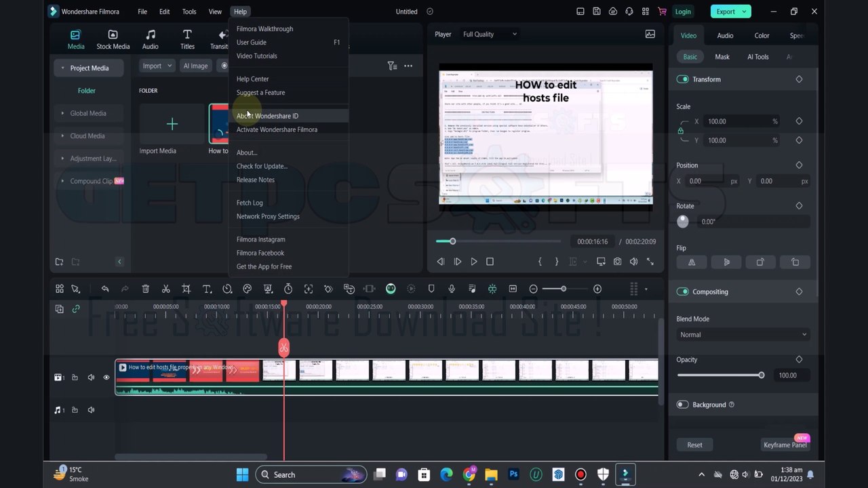The image size is (868, 488).
Task: Open timeline layout grid icon
Action: tap(60, 289)
